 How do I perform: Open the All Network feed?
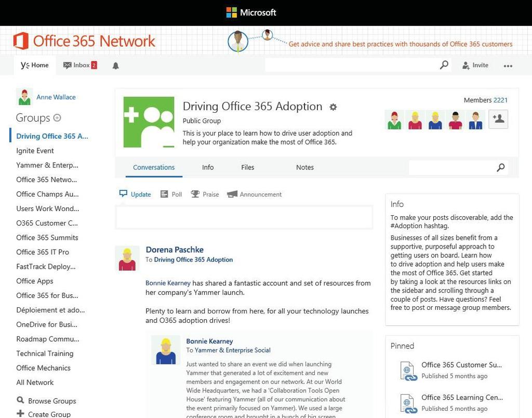(x=35, y=383)
